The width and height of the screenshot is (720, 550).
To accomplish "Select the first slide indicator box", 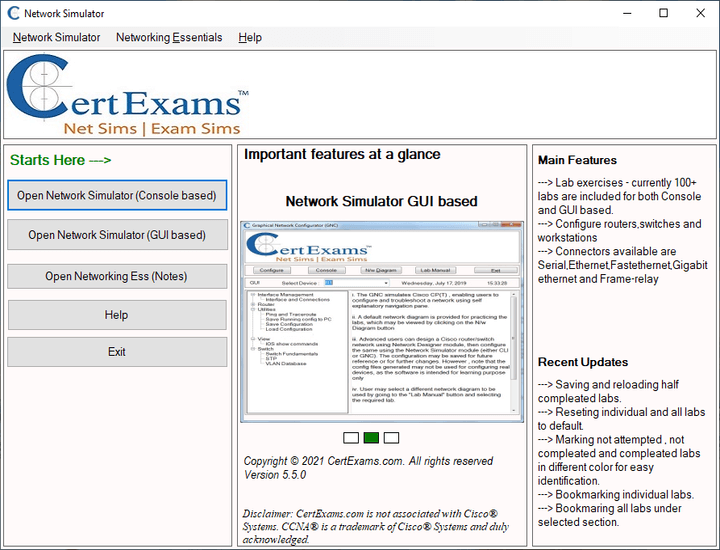I will pos(351,438).
